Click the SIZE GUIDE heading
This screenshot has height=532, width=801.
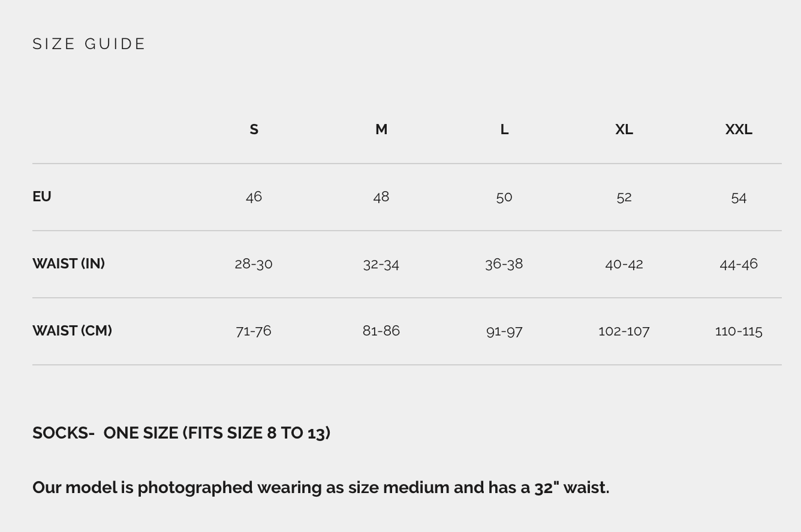click(89, 44)
